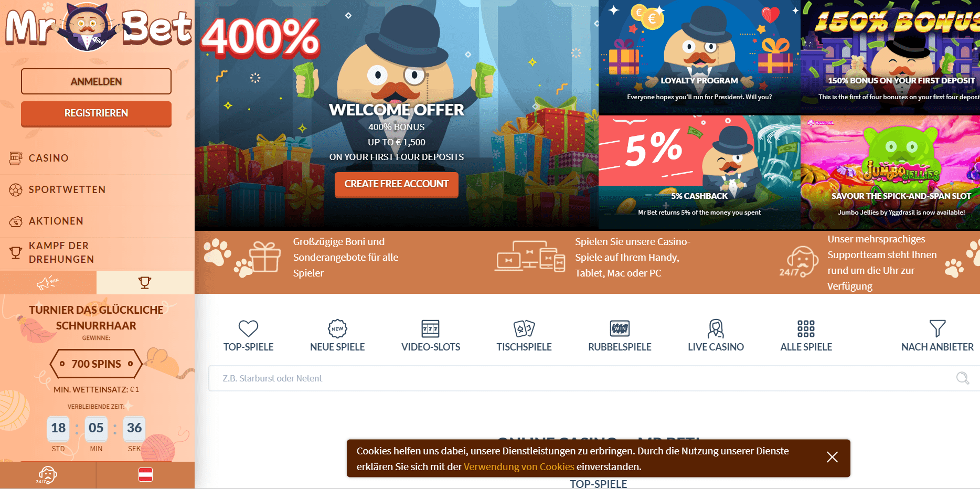Click the Anmelden button
The width and height of the screenshot is (980, 489).
click(x=96, y=81)
